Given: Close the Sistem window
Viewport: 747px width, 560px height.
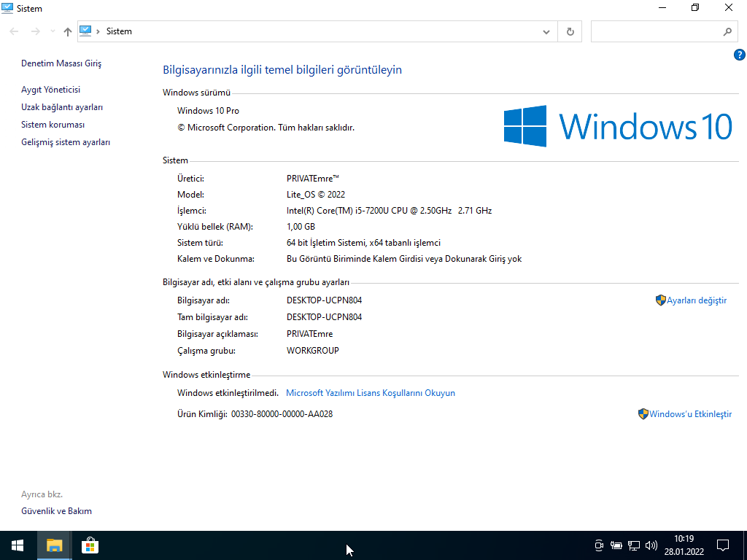Looking at the screenshot, I should [729, 7].
